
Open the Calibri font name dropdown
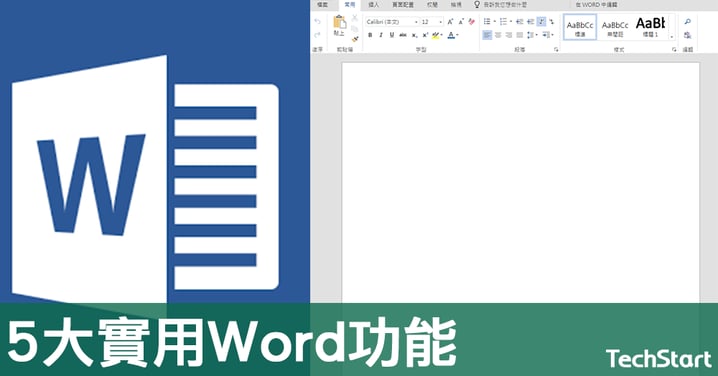(x=392, y=22)
